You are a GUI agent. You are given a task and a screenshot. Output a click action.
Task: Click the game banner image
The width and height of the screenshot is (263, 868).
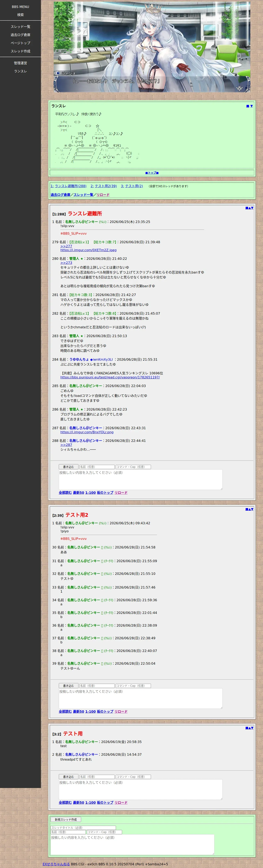(152, 47)
